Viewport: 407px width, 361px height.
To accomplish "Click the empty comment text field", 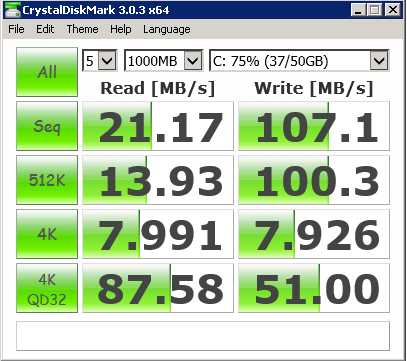I will click(x=203, y=336).
